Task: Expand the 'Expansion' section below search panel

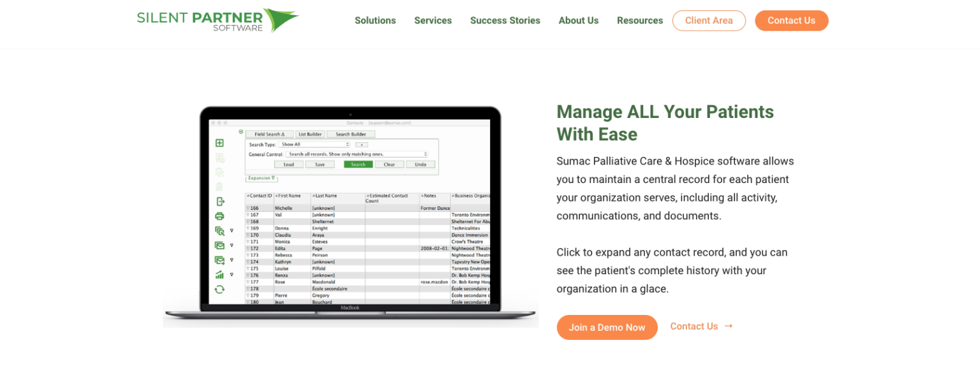Action: pyautogui.click(x=261, y=178)
